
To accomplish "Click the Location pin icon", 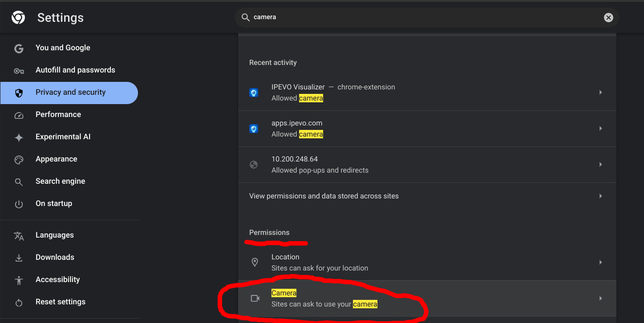I will tap(255, 262).
